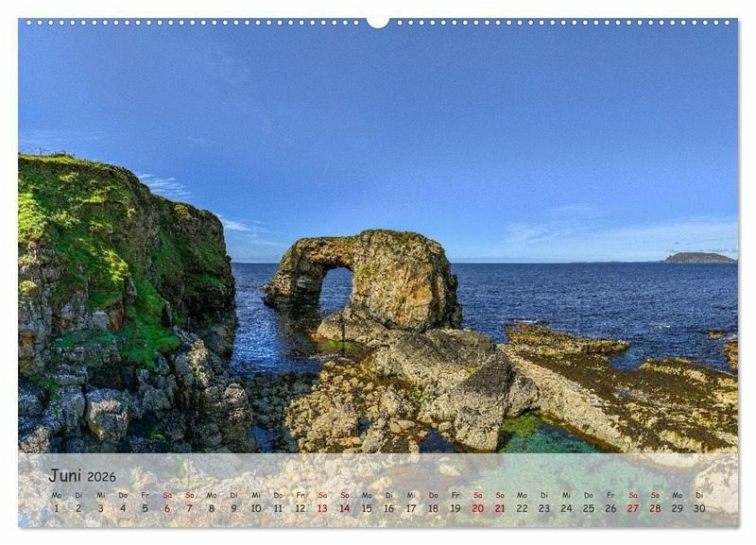Select day 12 in the calendar strip

pos(301,508)
